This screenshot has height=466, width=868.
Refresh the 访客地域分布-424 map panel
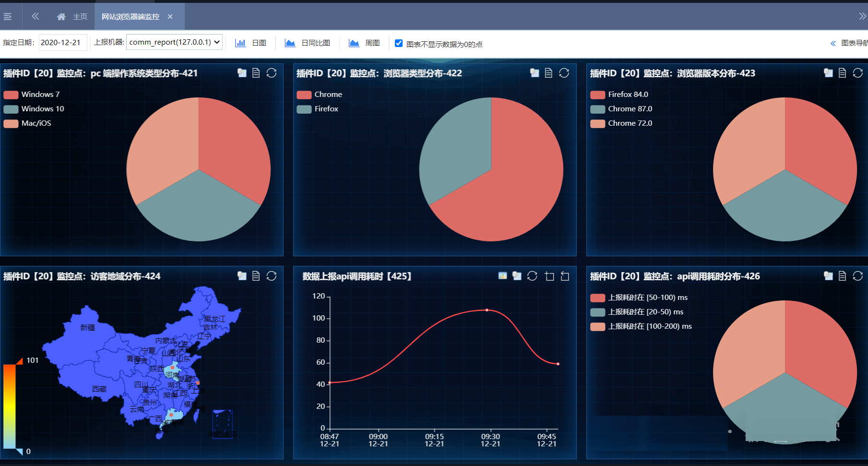click(272, 276)
